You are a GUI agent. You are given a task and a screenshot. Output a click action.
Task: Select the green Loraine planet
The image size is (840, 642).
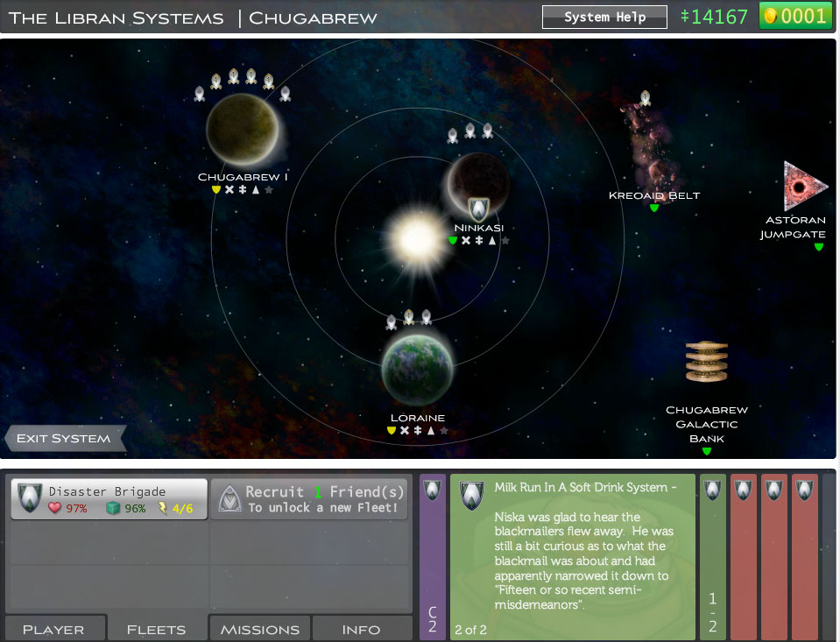(417, 367)
